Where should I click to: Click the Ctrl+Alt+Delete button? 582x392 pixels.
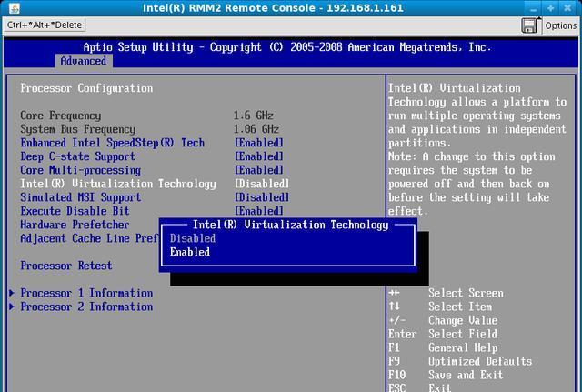coord(45,25)
